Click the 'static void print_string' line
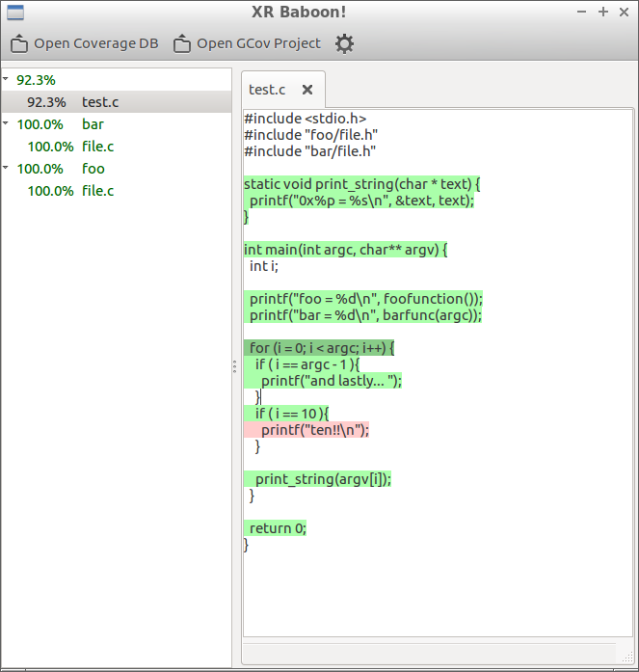This screenshot has height=672, width=639. 361,184
